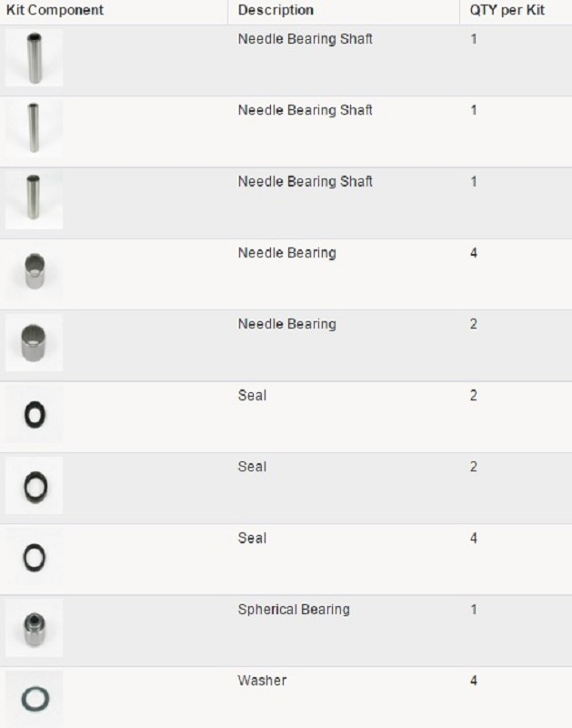Click the second Seal ring thumbnail
Image resolution: width=572 pixels, height=728 pixels.
coord(34,485)
